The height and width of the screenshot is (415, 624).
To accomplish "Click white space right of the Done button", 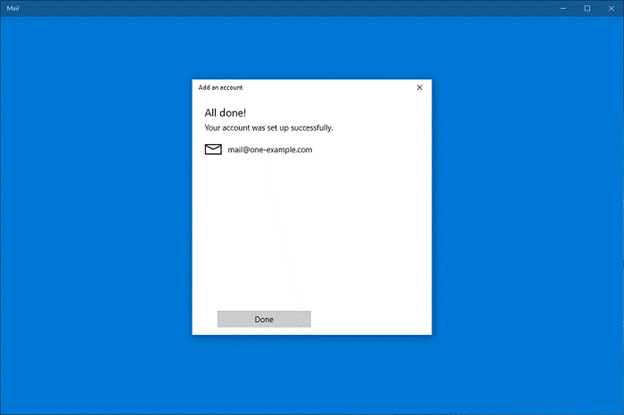I will pos(370,319).
